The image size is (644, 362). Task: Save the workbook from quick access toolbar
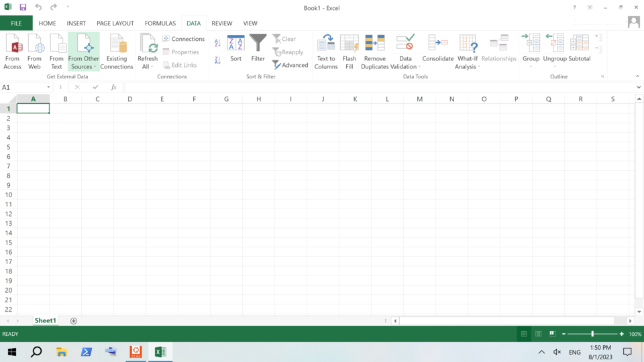point(23,7)
